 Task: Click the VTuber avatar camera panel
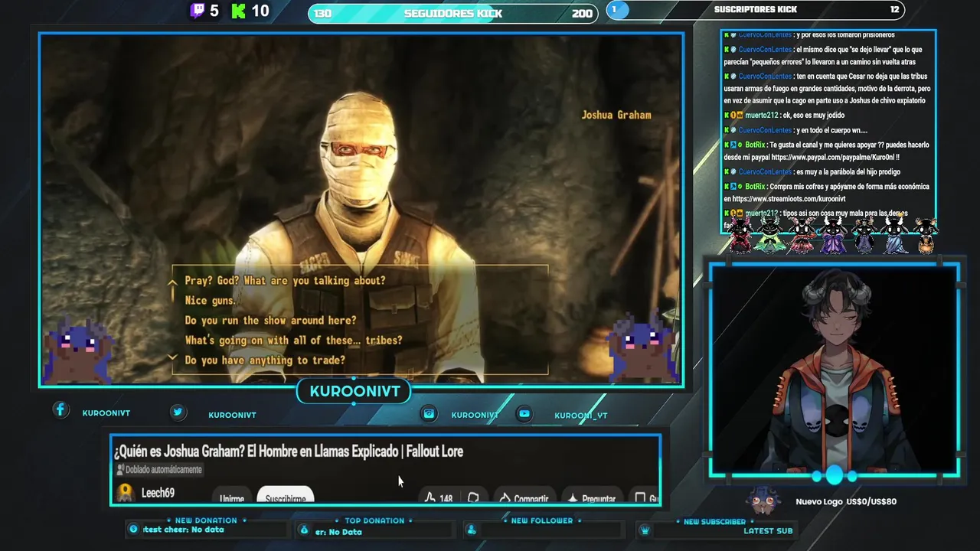835,370
